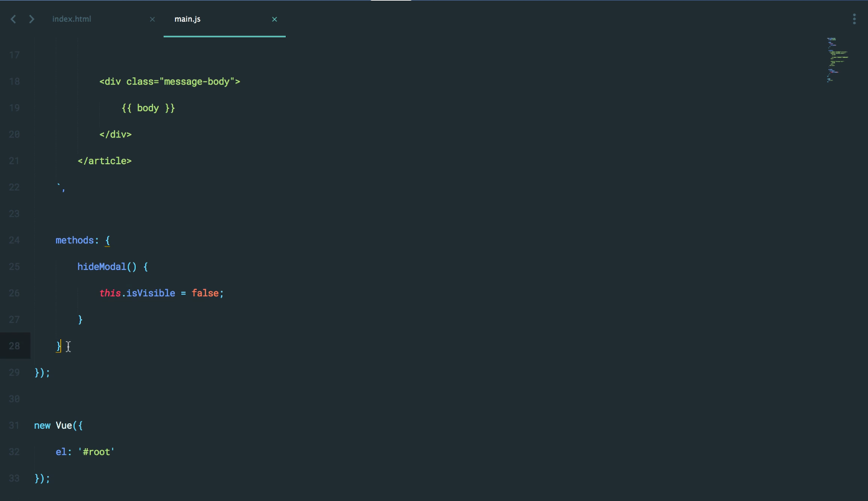Close the index.html tab
Screen dimensions: 868x501
coord(153,19)
